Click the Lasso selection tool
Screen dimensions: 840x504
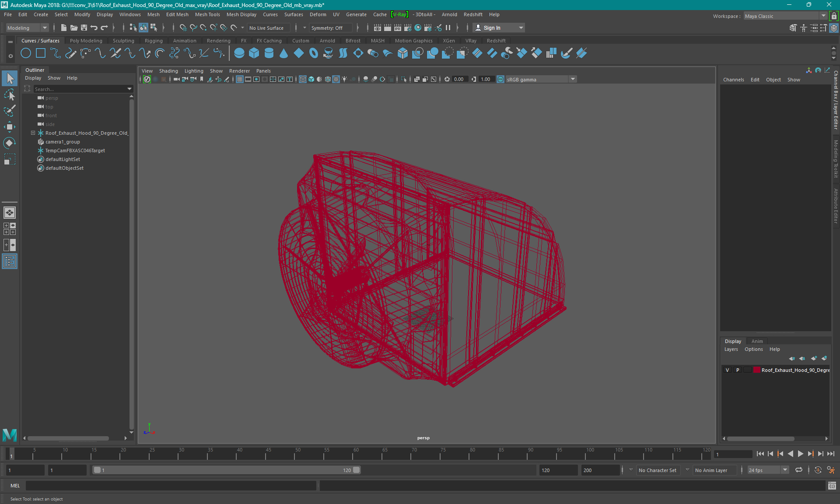click(9, 110)
